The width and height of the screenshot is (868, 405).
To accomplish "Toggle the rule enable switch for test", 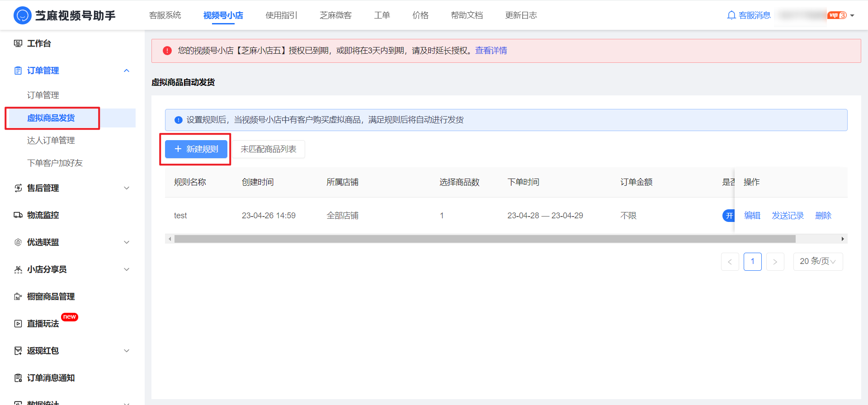I will click(728, 216).
